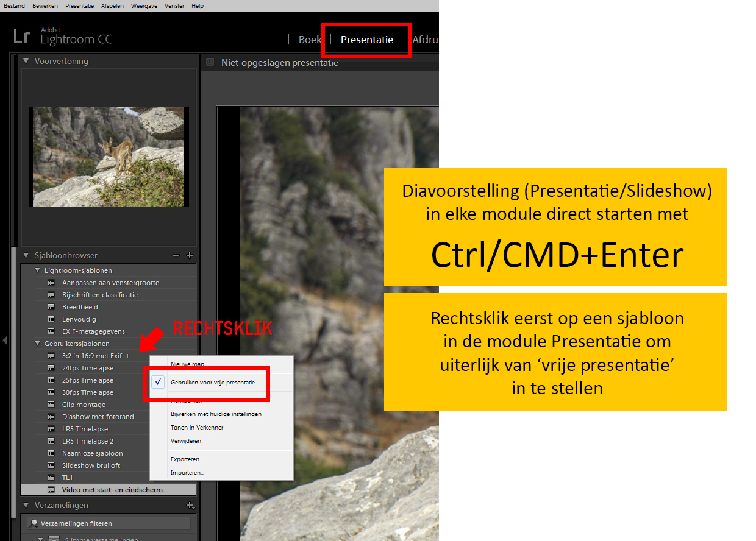Select Bijwerken met huidige instellingen
This screenshot has height=541, width=756.
click(216, 414)
